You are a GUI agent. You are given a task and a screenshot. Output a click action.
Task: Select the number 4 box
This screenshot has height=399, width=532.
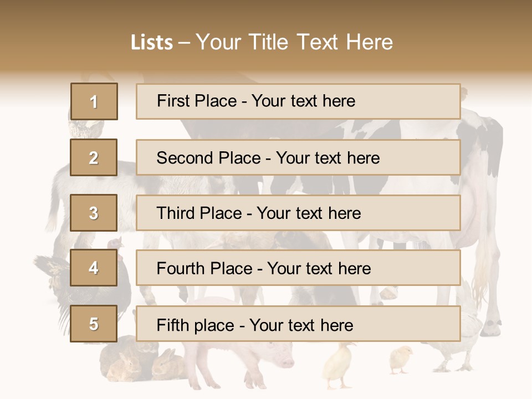tap(94, 268)
